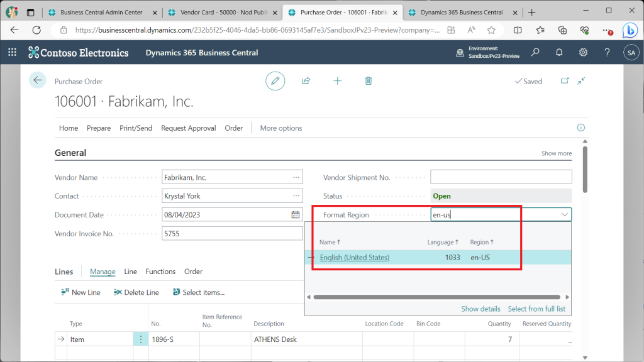Open notifications bell
Screen dimensions: 644x362
(x=559, y=53)
